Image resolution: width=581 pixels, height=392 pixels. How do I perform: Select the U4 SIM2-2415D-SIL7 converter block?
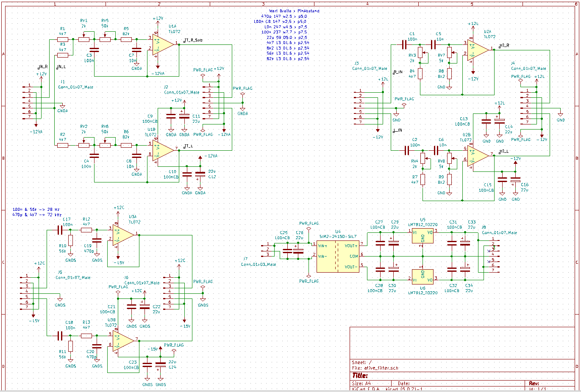338,256
